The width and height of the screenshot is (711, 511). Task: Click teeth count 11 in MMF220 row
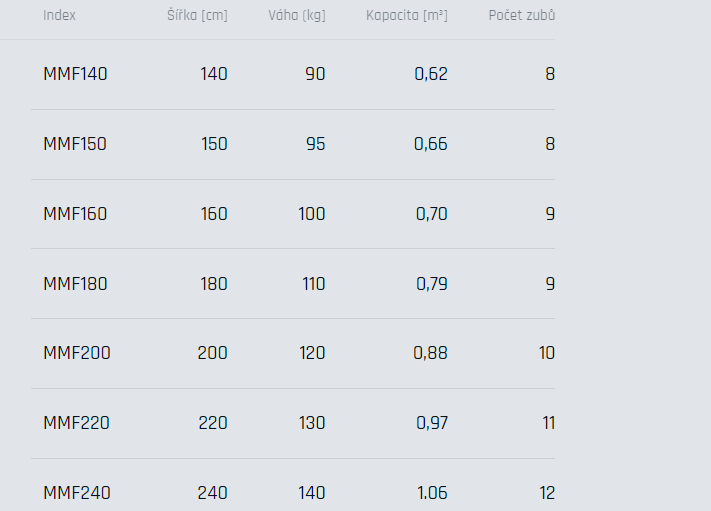click(x=549, y=423)
